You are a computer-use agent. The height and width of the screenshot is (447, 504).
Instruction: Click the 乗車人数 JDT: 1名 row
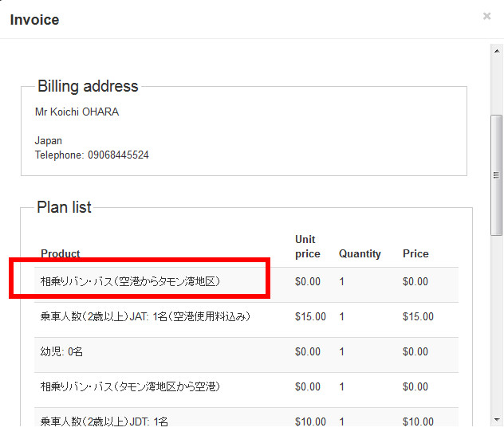click(104, 421)
